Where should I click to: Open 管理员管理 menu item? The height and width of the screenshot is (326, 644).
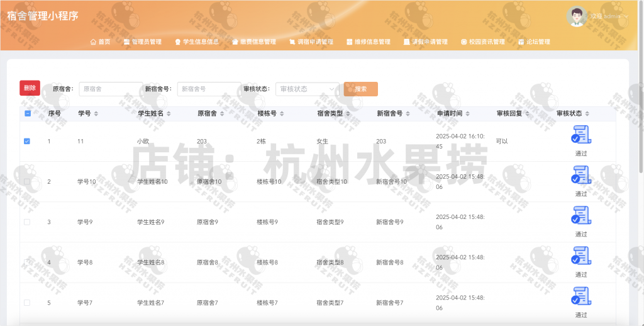(x=143, y=42)
